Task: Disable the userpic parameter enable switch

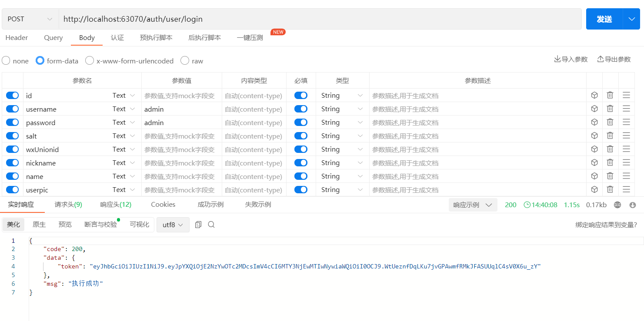Action: point(12,190)
